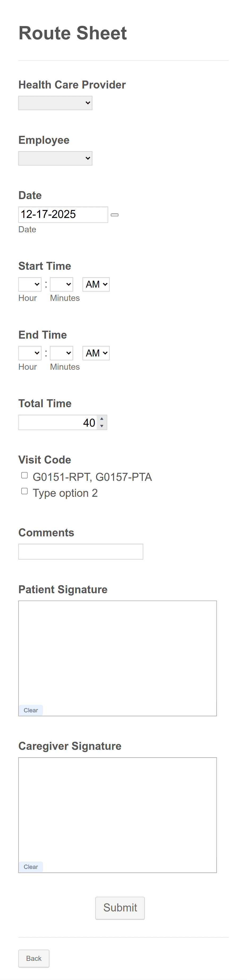Clear the Patient Signature pad
This screenshot has width=247, height=980.
tap(31, 710)
